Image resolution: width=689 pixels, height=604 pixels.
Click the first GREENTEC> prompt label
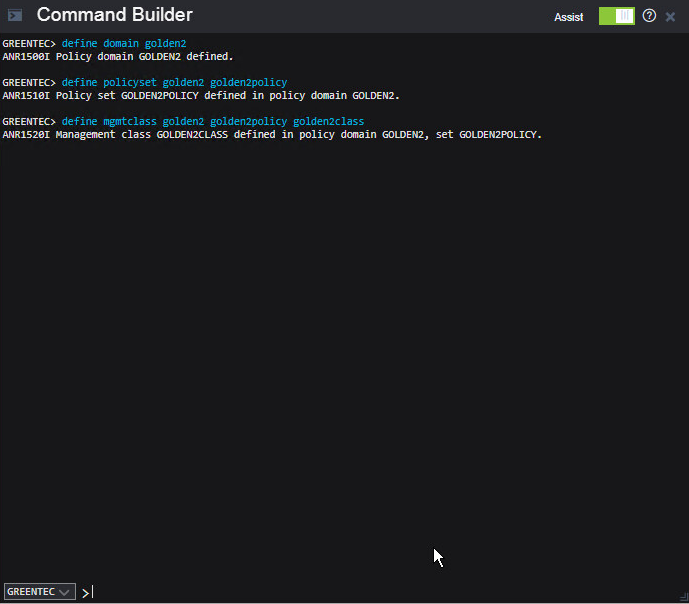pyautogui.click(x=28, y=44)
